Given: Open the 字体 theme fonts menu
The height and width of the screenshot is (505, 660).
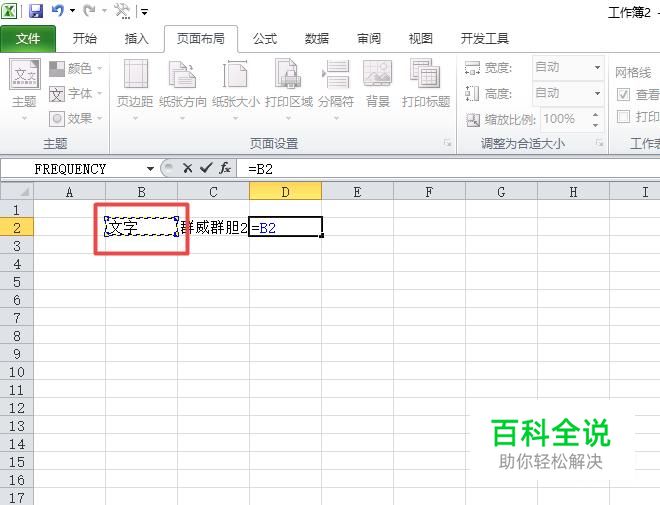Looking at the screenshot, I should (x=76, y=93).
